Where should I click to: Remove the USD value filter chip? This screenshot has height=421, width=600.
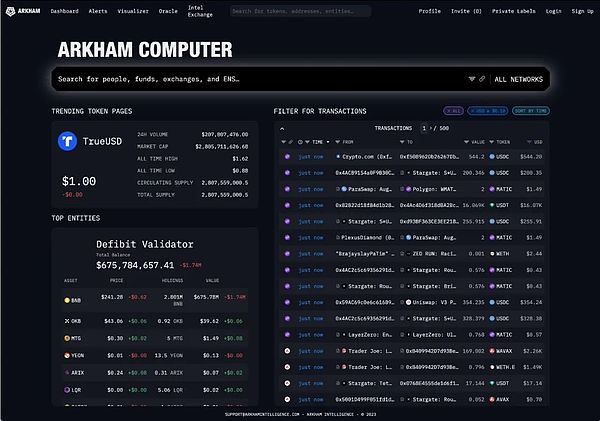pos(488,111)
